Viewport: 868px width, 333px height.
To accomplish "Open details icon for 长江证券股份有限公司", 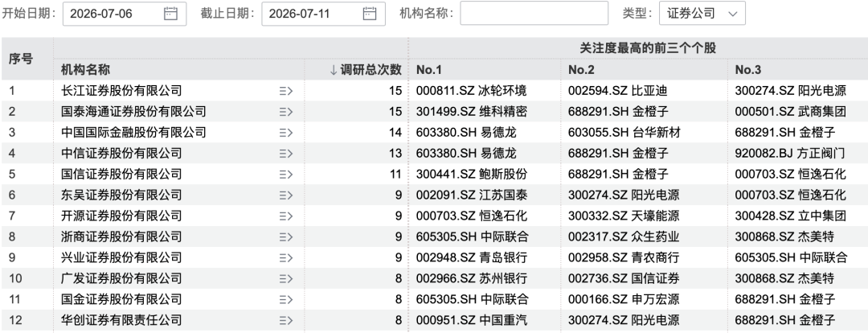I will point(285,91).
